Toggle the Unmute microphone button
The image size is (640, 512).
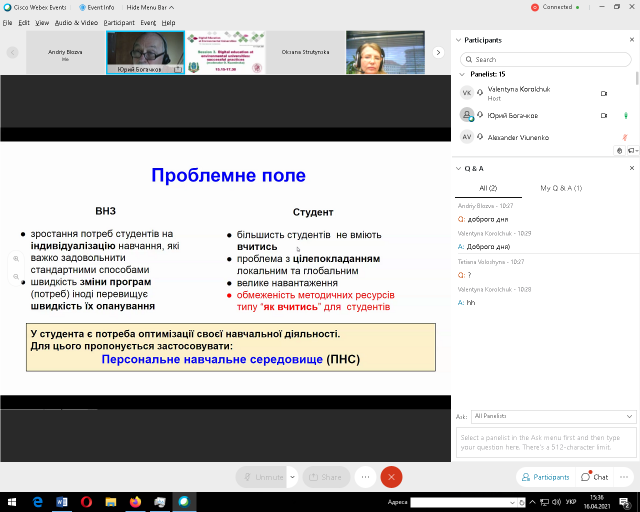click(262, 477)
